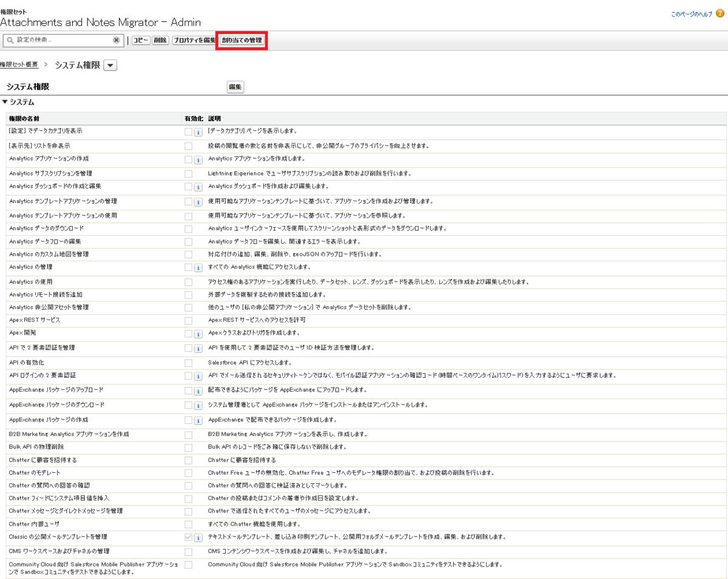Open info icon for AppExchange パッケージの作成
This screenshot has width=728, height=579.
click(198, 421)
